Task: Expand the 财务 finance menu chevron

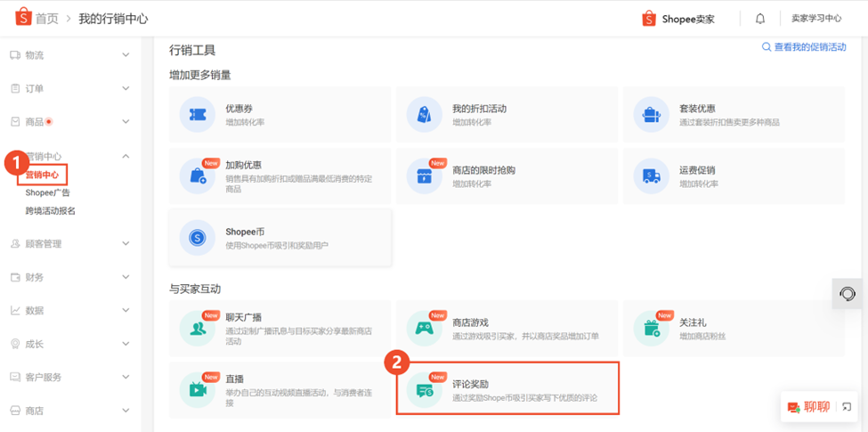Action: [126, 278]
